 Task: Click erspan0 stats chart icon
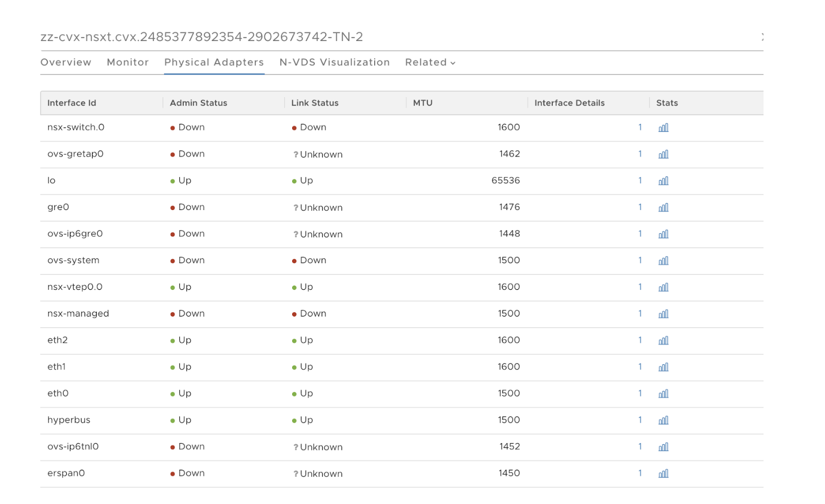[663, 474]
